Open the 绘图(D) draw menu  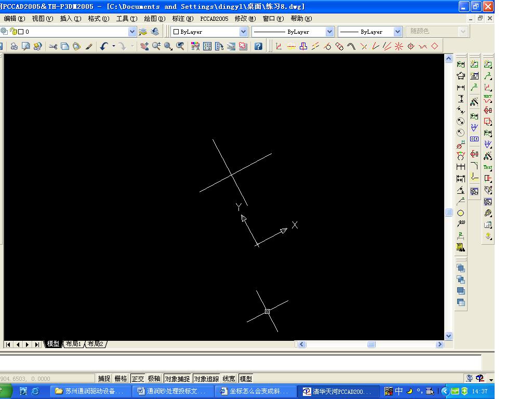tap(155, 19)
